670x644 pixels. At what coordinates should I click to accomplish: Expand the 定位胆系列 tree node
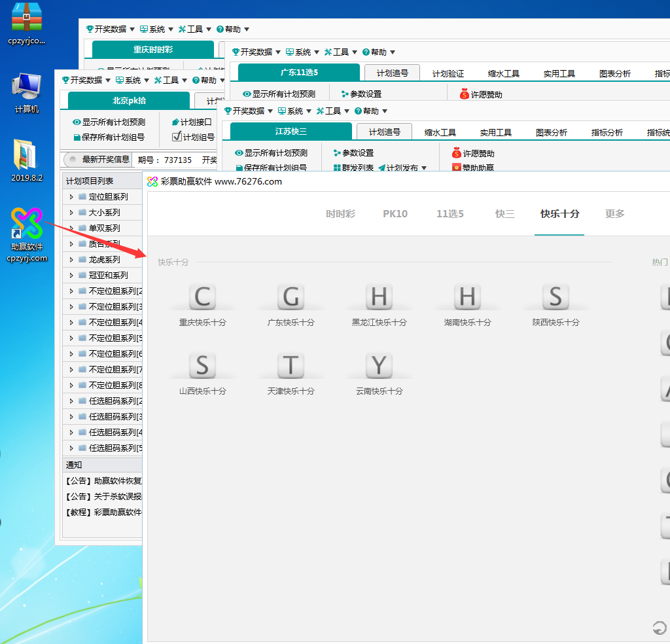[71, 196]
